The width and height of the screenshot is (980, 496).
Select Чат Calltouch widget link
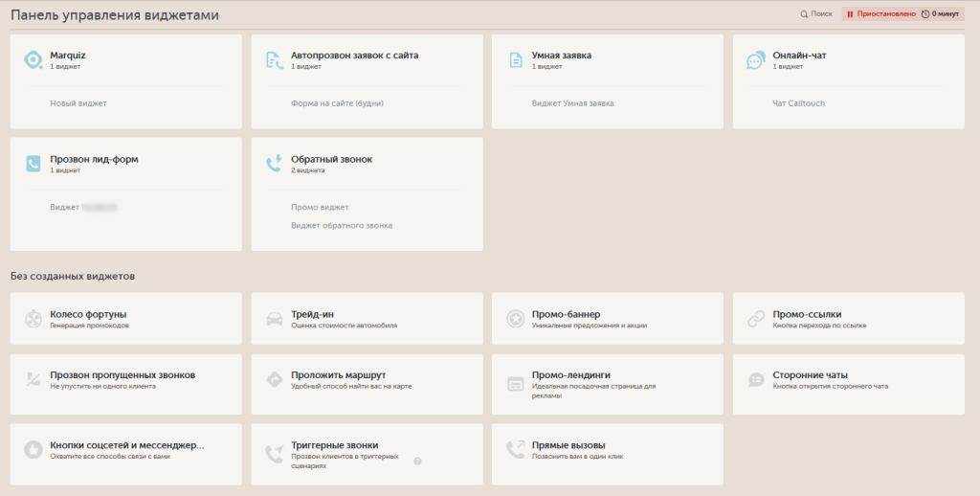(798, 102)
